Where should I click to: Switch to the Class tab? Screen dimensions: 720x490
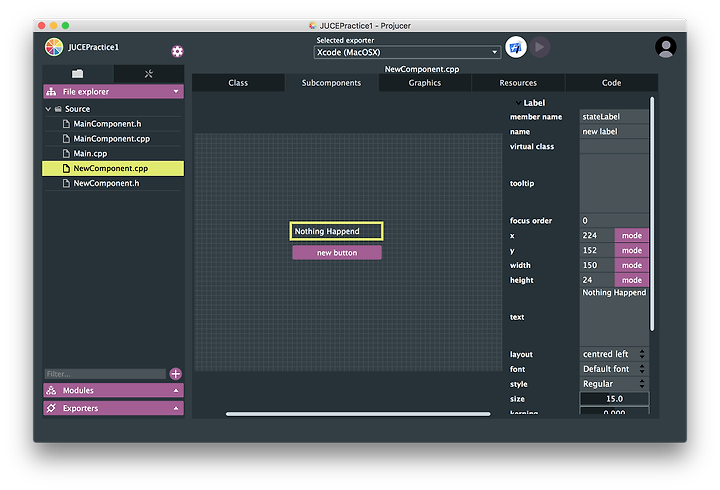click(x=238, y=83)
